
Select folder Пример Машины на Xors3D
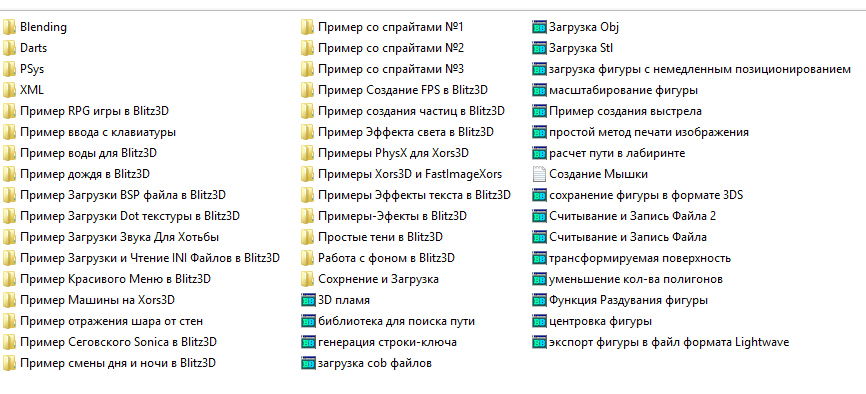click(x=89, y=300)
